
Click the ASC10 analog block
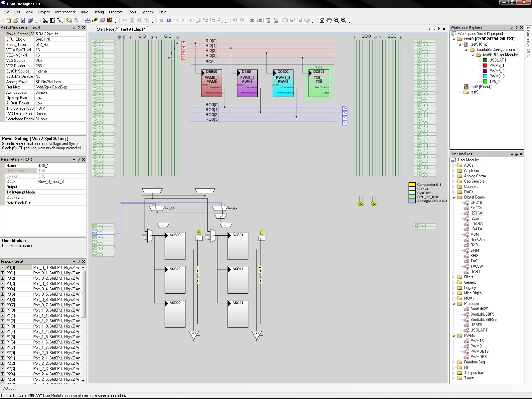175,280
